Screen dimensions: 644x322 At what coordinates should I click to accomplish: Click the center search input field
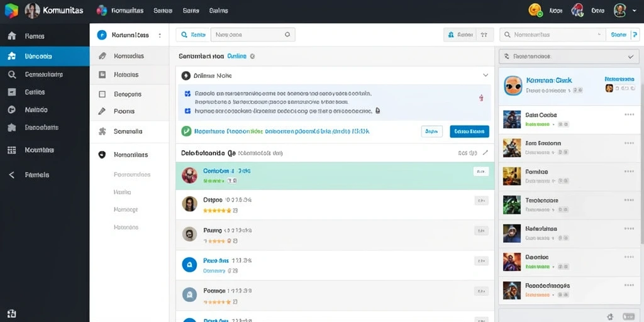[253, 35]
